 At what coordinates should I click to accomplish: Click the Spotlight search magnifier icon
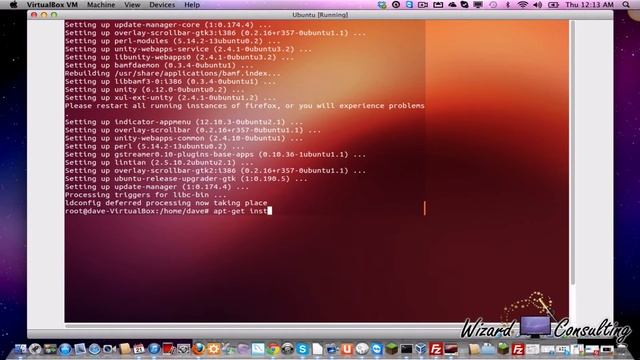point(626,4)
